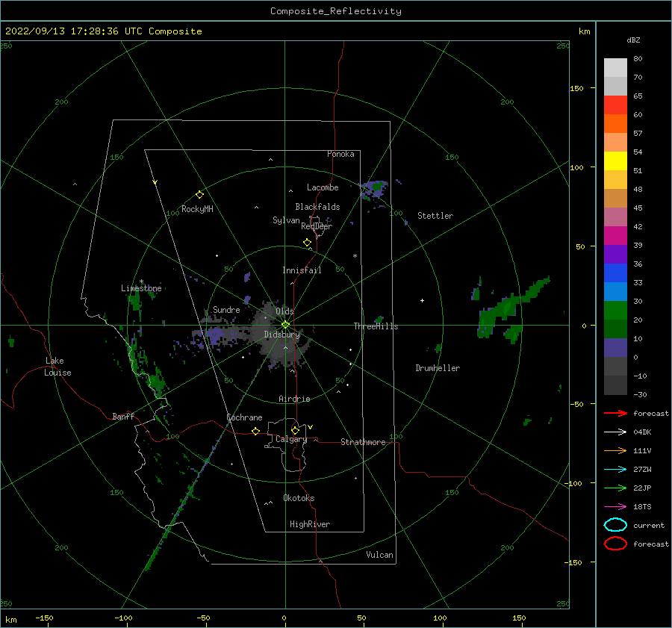Viewport: 672px width, 628px height.
Task: Click the 51 dBZ yellow color swatch
Action: [x=615, y=161]
